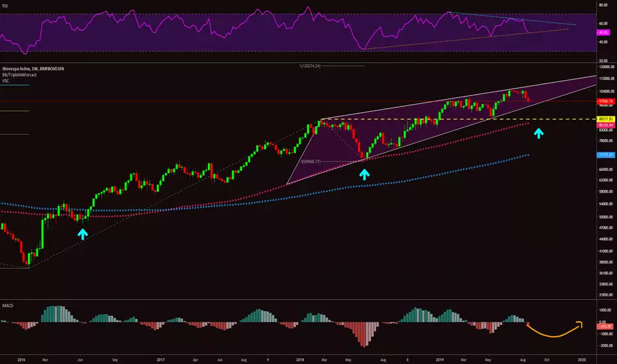Click the 2019 label on time axis
This screenshot has width=617, height=364.
[440, 359]
